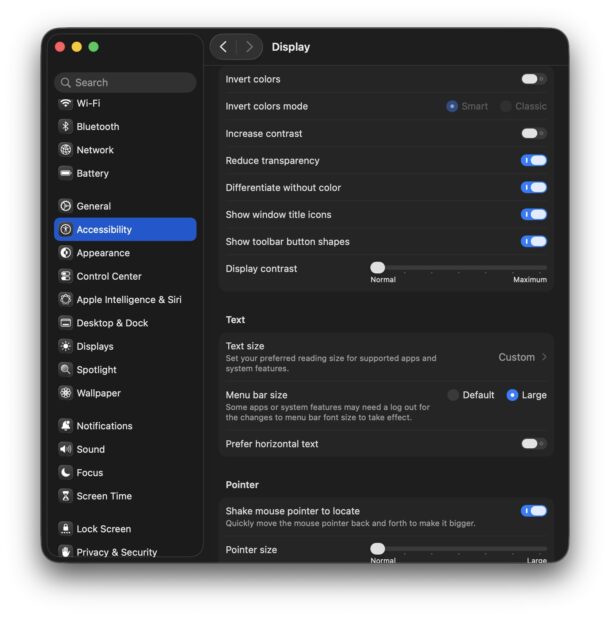Turn on Invert colors switch
The image size is (610, 617).
pyautogui.click(x=534, y=79)
